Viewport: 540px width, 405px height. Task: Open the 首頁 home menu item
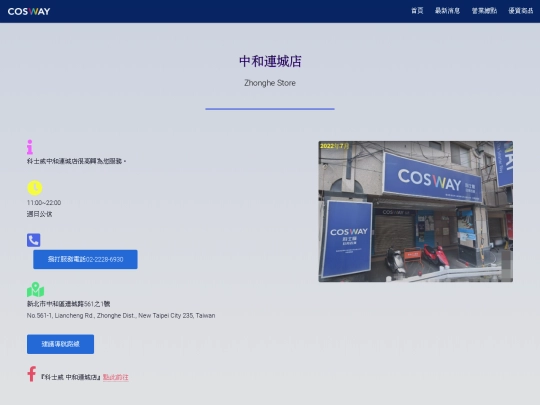click(x=417, y=11)
